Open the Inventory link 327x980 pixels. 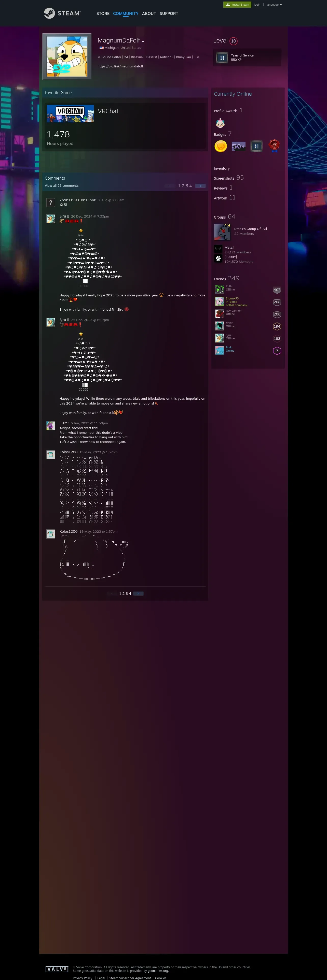[x=222, y=168]
